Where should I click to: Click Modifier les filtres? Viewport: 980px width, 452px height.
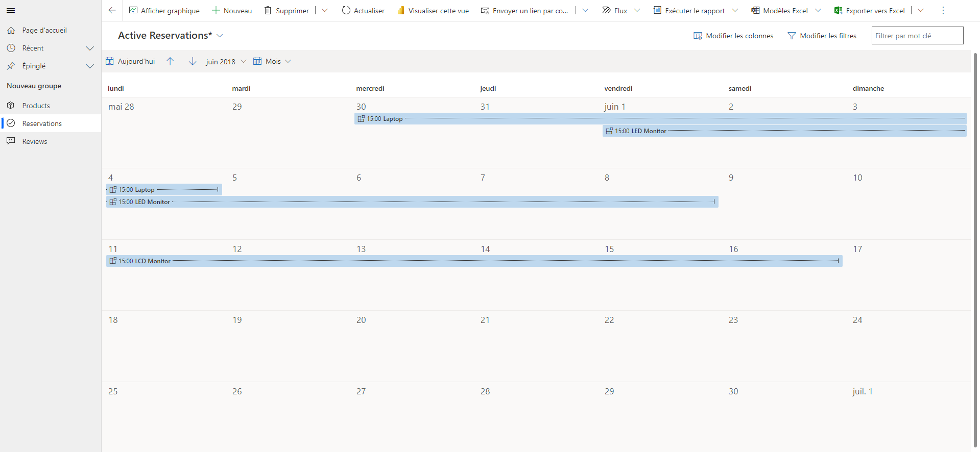click(x=822, y=36)
